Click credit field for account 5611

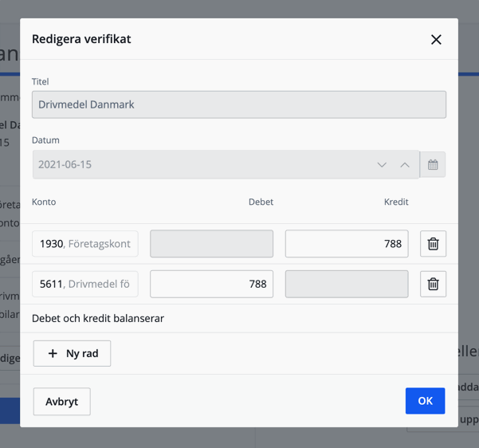point(346,284)
